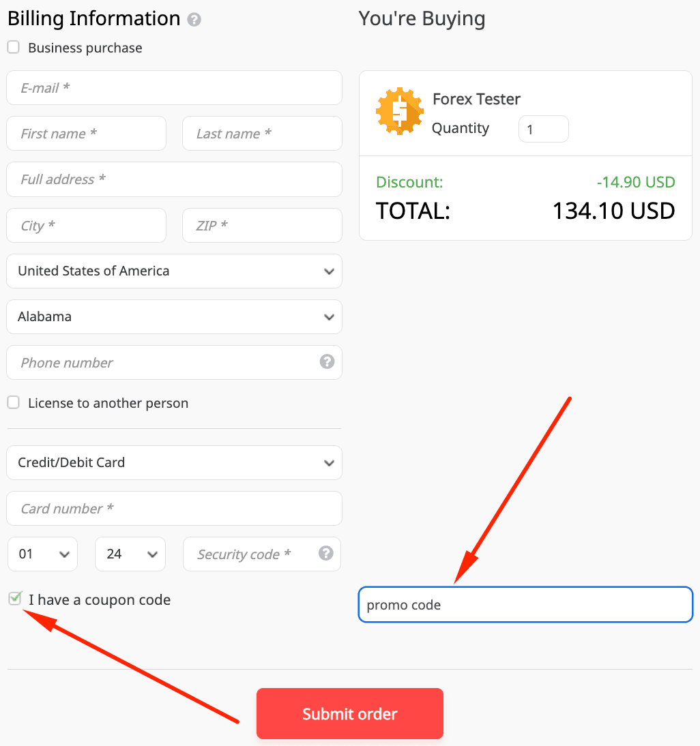Image resolution: width=700 pixels, height=746 pixels.
Task: Enable the Business purchase checkbox
Action: (x=13, y=47)
